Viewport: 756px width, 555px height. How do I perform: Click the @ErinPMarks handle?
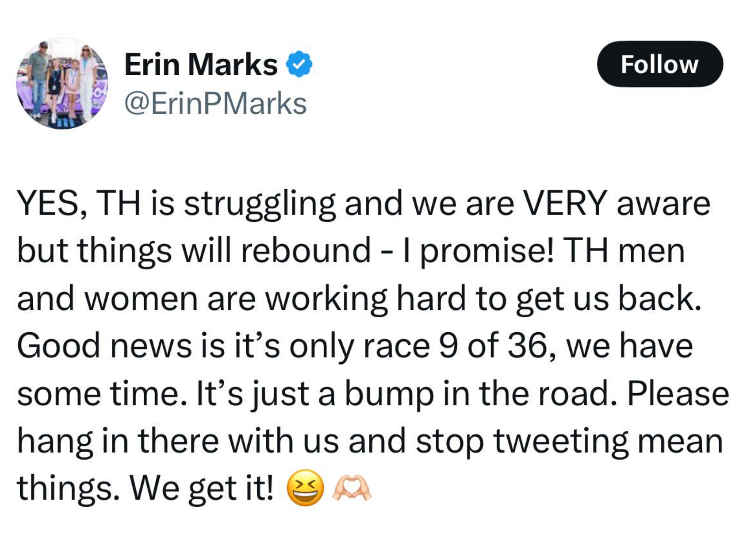pos(215,104)
